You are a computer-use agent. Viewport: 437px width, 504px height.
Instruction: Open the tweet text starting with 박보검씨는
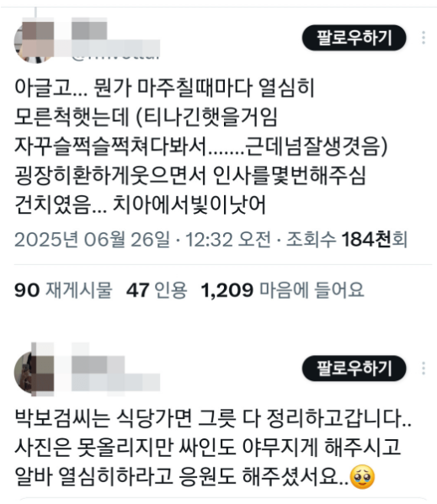tap(213, 448)
